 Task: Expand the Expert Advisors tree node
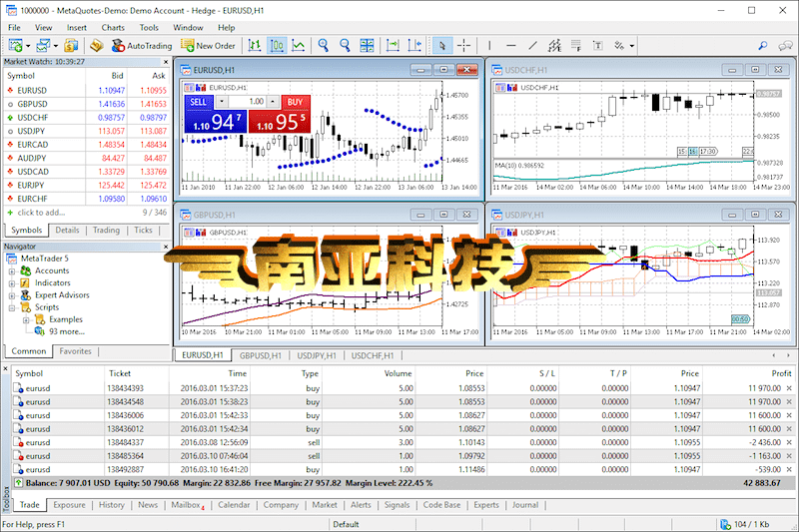12,295
